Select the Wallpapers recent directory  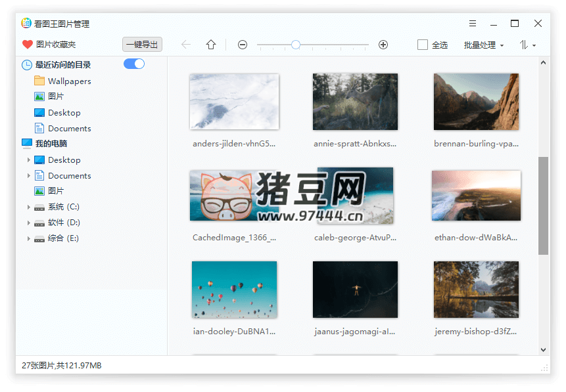click(x=69, y=81)
